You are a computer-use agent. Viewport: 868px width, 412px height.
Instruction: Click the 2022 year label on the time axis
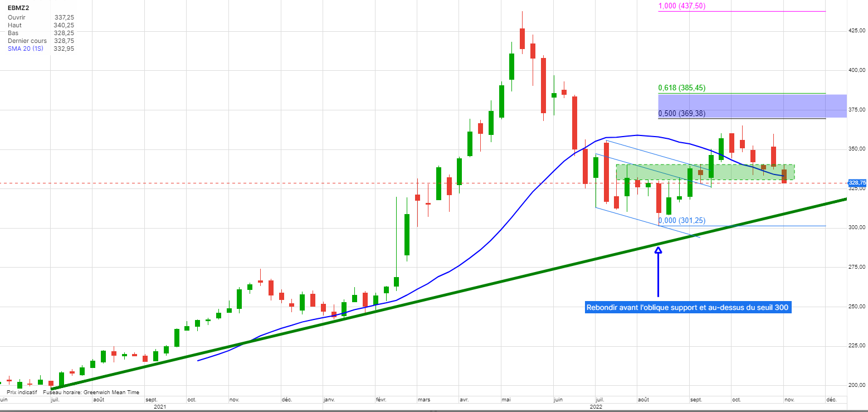596,407
